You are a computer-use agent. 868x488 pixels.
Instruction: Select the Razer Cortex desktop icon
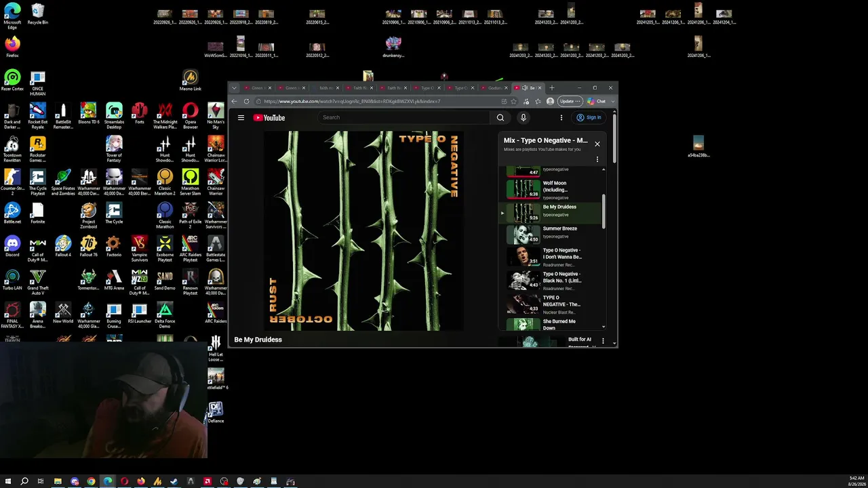click(12, 81)
